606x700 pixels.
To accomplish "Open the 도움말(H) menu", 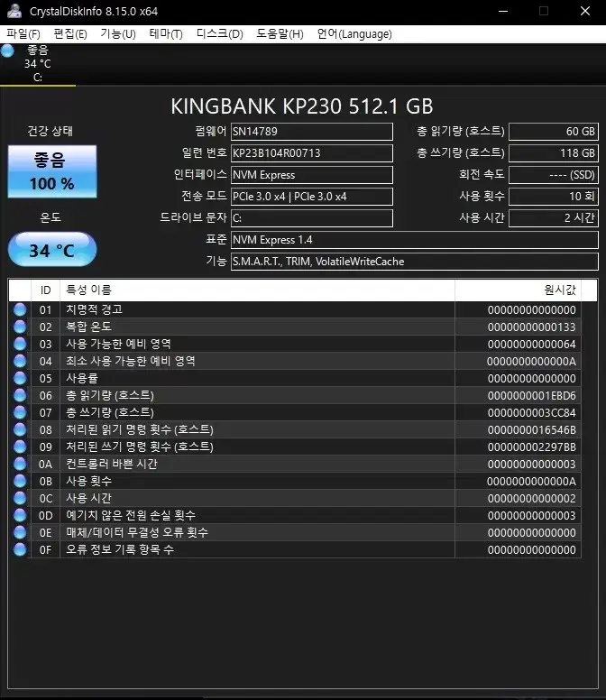I will coord(280,34).
